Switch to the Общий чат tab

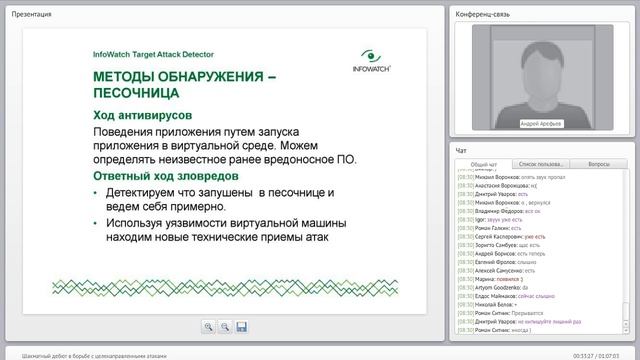[x=484, y=164]
